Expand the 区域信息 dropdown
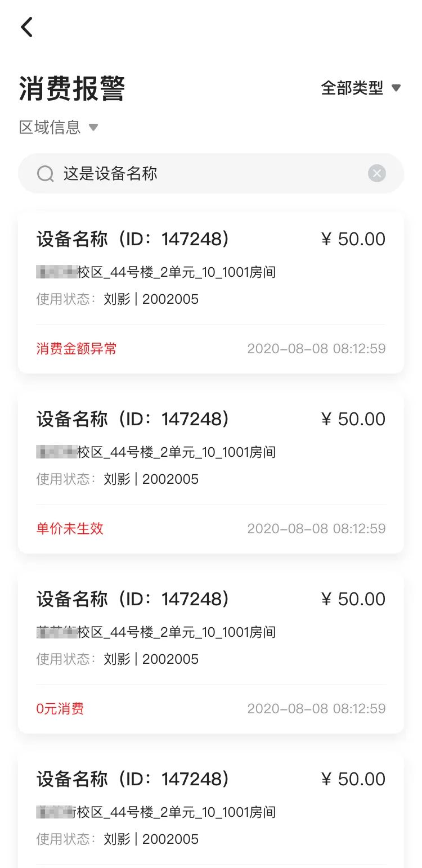This screenshot has height=868, width=422. [59, 127]
